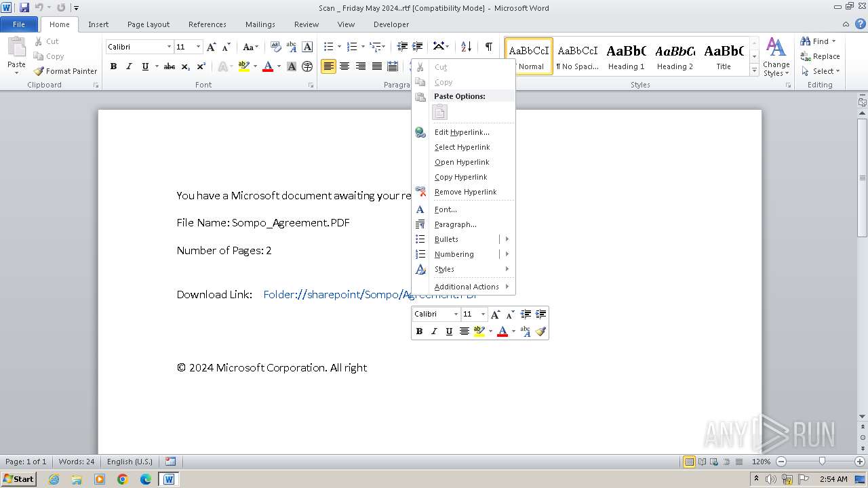Click the zoom slider handle
Image resolution: width=868 pixels, height=488 pixels.
[x=822, y=462]
